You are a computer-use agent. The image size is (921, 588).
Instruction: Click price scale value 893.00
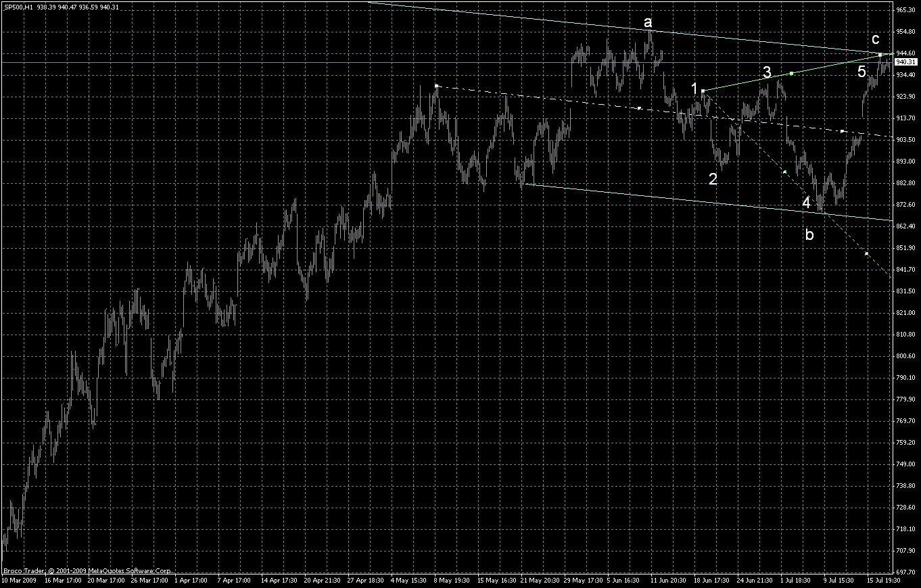(x=905, y=162)
